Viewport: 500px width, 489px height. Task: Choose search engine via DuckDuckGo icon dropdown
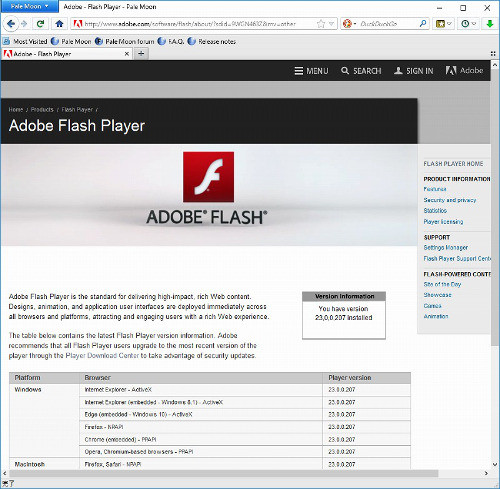tap(349, 24)
